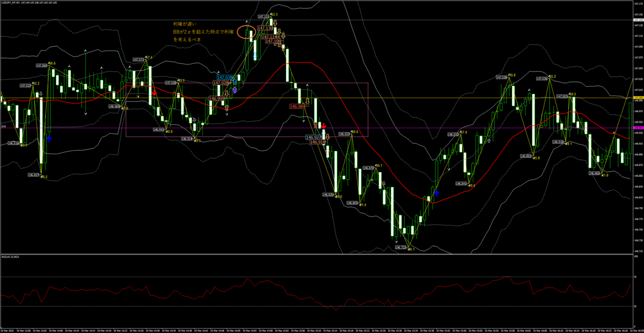The image size is (644, 333).
Task: Click the 146.843 swing low label
Action: click(x=461, y=183)
